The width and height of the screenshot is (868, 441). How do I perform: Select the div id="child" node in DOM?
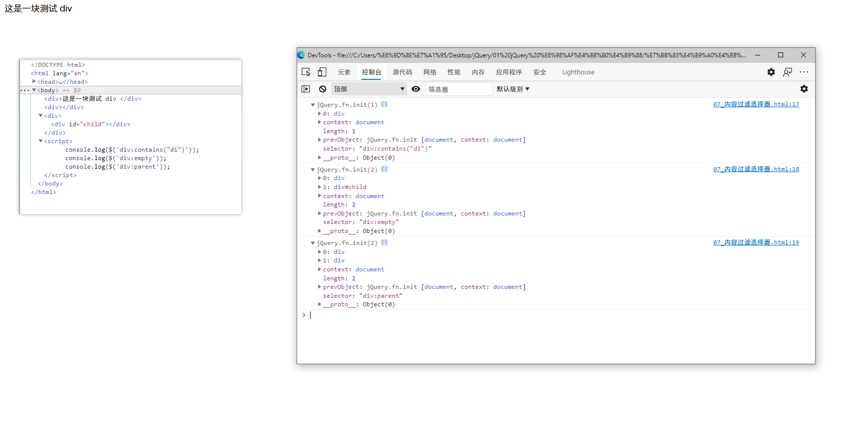pos(90,124)
